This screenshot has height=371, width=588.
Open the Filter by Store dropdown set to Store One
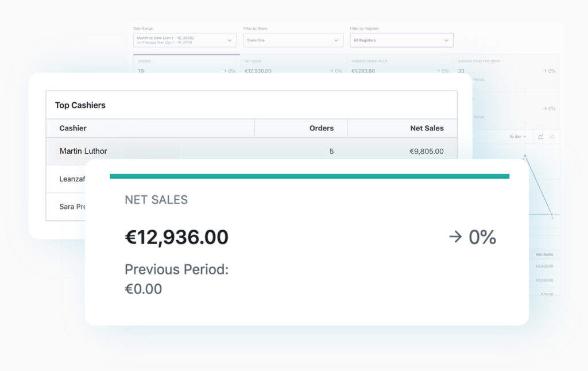pyautogui.click(x=293, y=40)
